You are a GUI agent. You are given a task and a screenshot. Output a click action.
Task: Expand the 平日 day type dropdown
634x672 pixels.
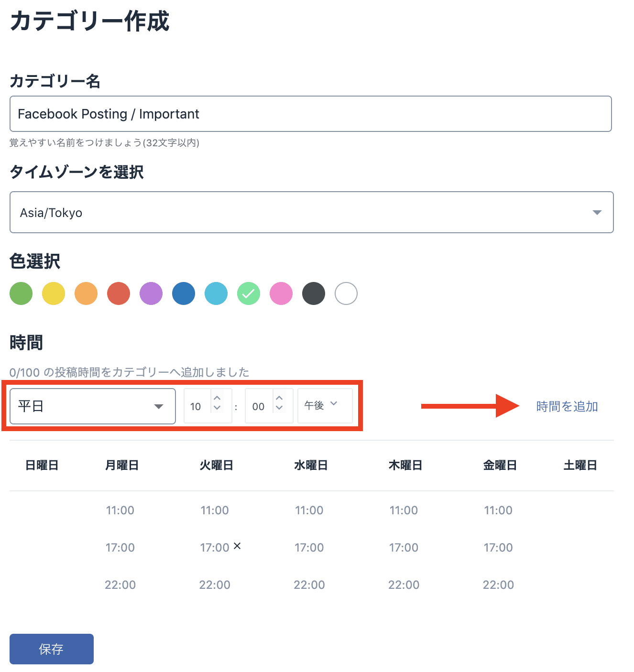point(93,406)
